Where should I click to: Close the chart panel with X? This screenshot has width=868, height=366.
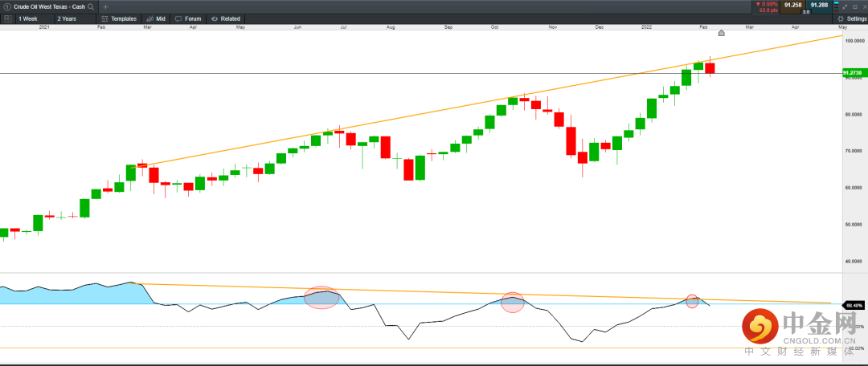pyautogui.click(x=865, y=6)
